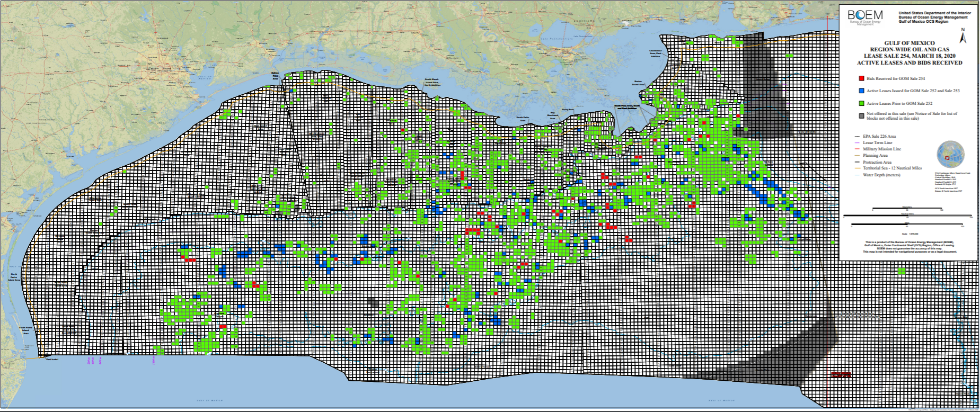
Task: Click 'ACTIVE LEASES AND BIDS RECEIVED' title line
Action: click(910, 62)
